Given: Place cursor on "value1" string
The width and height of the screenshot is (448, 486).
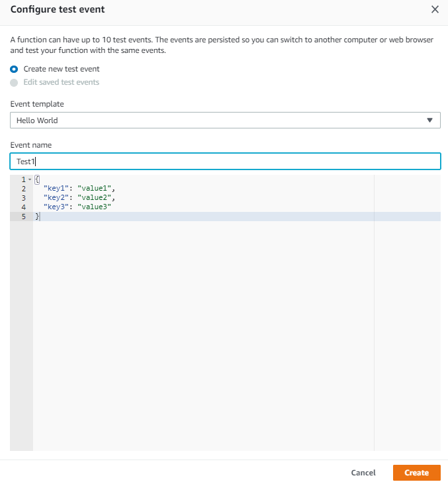Looking at the screenshot, I should pyautogui.click(x=95, y=189).
